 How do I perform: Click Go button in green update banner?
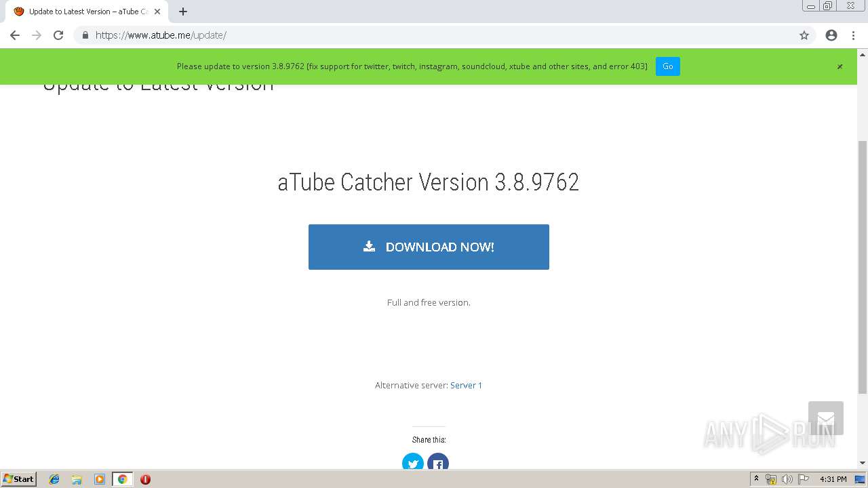coord(667,66)
